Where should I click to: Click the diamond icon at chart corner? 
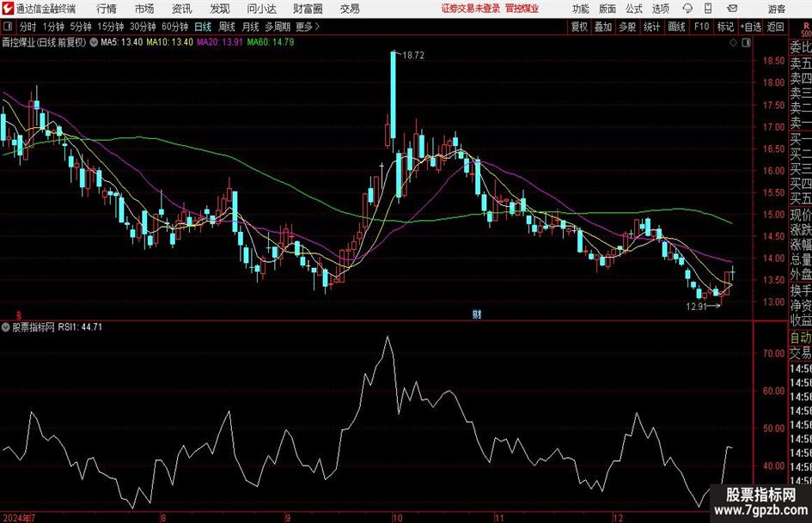[733, 43]
